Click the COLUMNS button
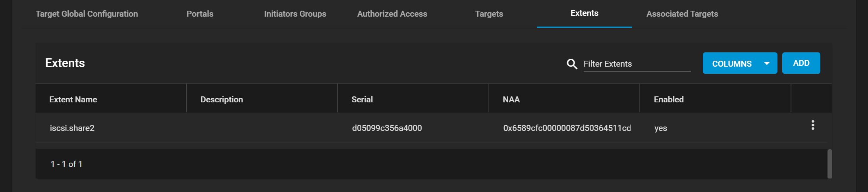Screen dimensions: 868x192 click(740, 63)
